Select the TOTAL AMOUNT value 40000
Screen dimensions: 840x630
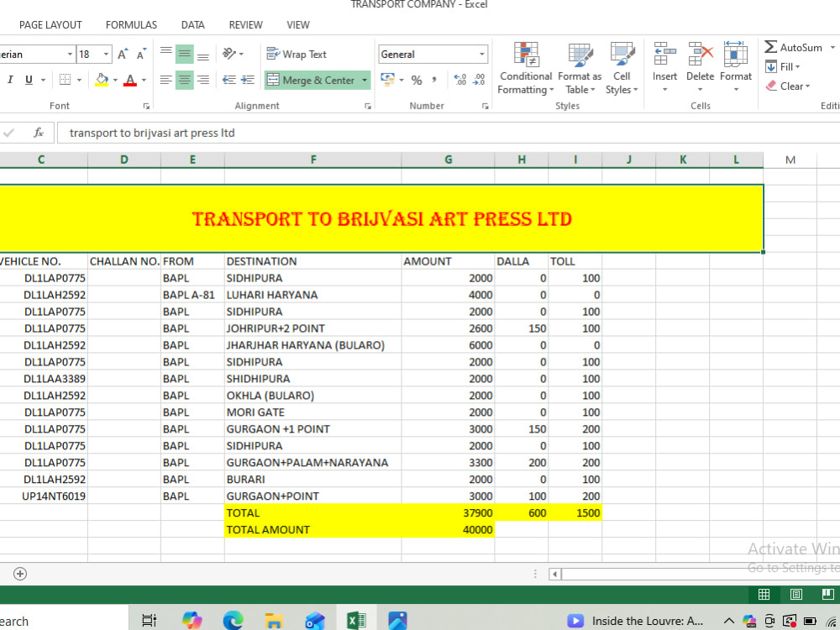point(448,530)
